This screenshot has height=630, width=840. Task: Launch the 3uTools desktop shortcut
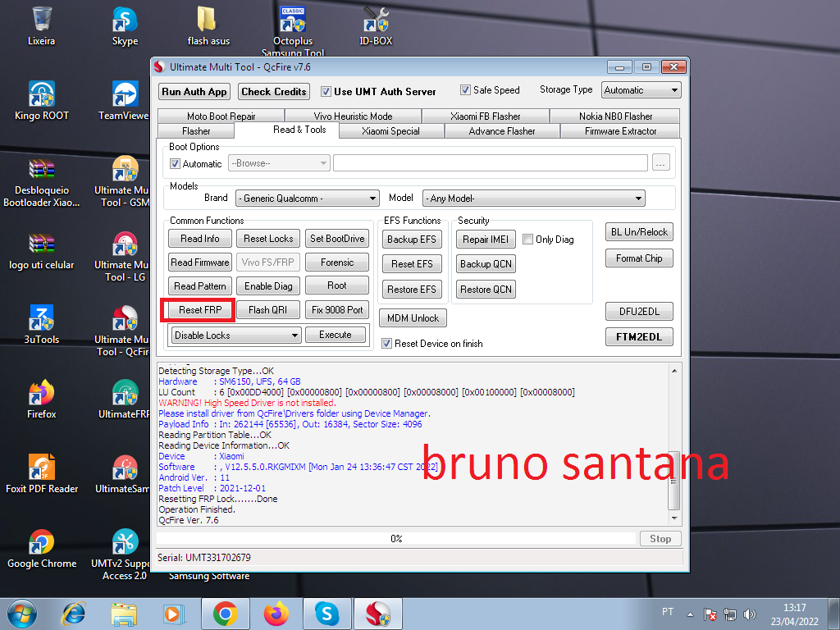41,325
